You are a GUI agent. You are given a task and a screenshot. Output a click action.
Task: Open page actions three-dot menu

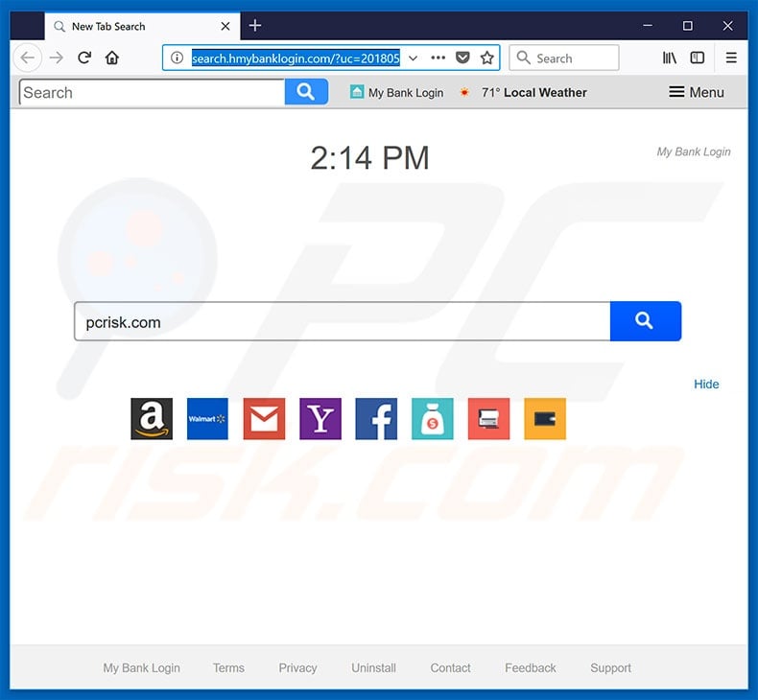click(438, 58)
